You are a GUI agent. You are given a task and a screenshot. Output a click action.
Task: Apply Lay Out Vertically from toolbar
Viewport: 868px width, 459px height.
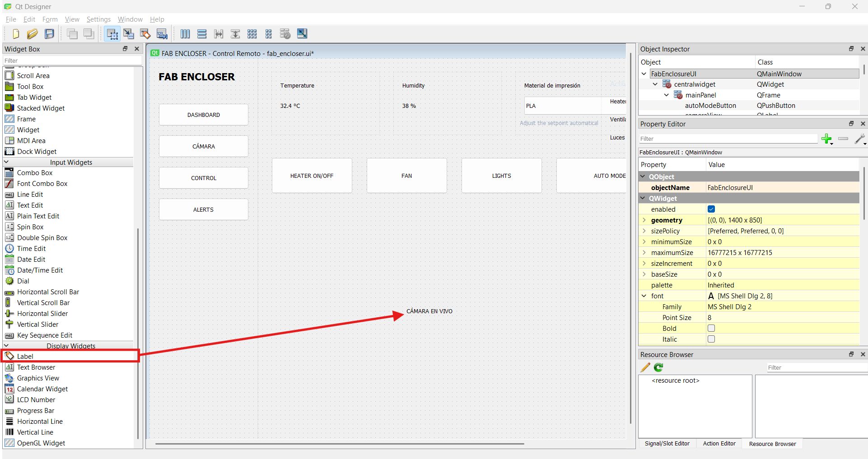point(202,34)
